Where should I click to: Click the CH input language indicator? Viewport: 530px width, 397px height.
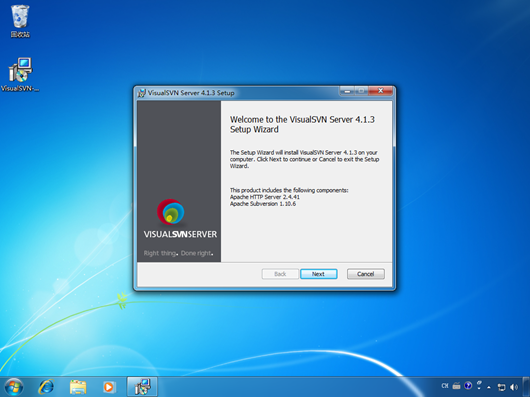[x=445, y=386]
